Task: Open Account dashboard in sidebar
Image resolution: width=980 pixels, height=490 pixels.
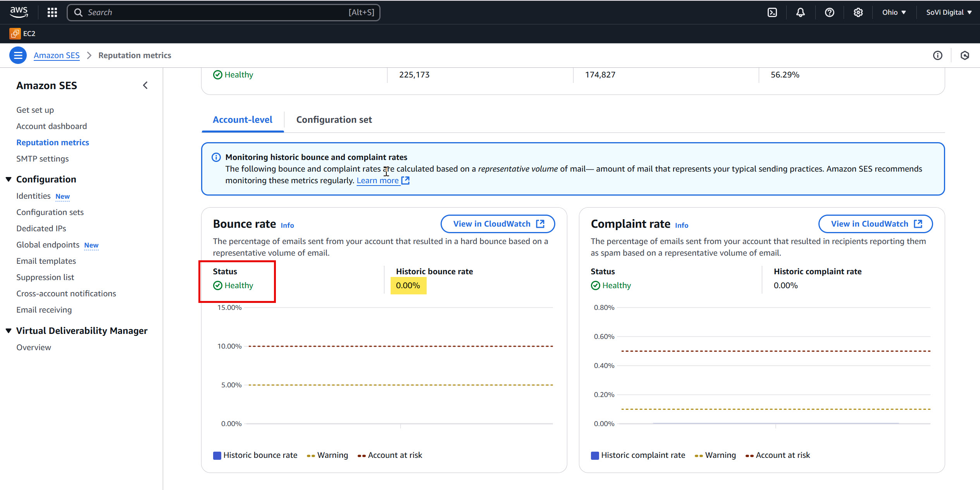Action: [52, 126]
